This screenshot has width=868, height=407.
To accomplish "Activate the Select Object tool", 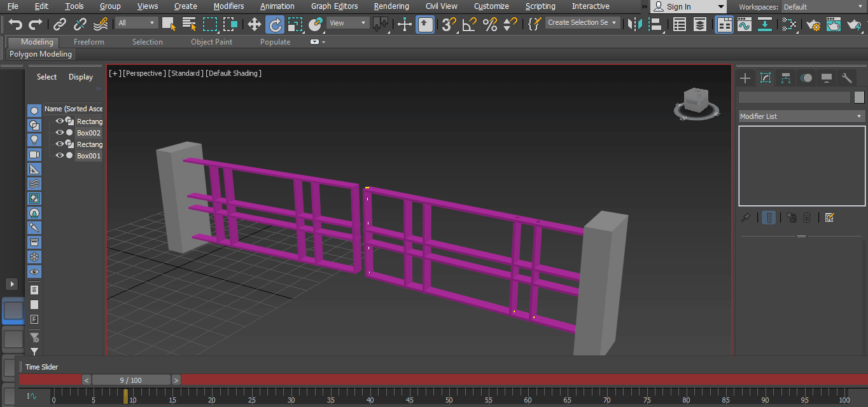I will [169, 24].
